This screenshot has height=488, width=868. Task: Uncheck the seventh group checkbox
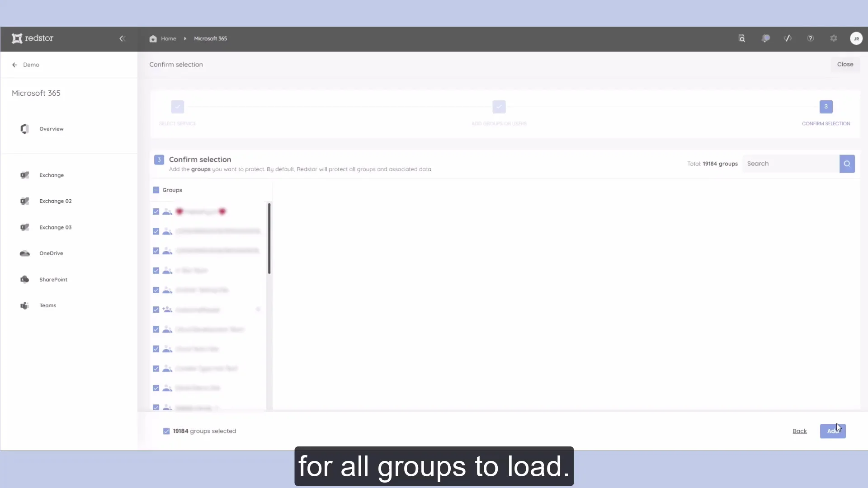(x=156, y=330)
